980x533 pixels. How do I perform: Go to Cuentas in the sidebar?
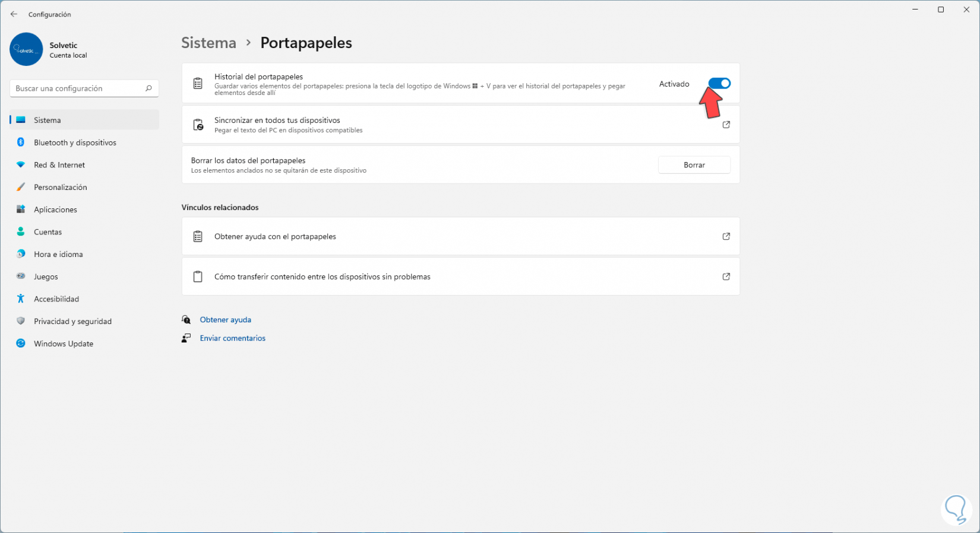(48, 232)
